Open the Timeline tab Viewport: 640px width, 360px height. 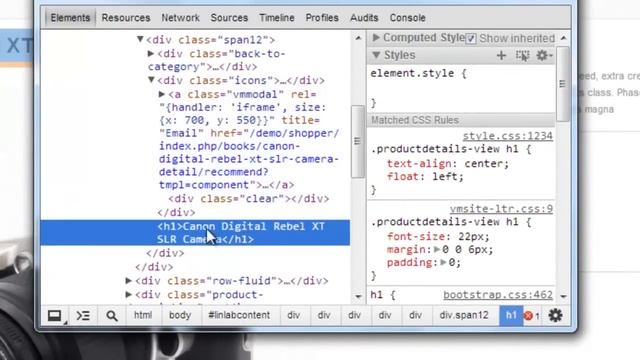pos(277,18)
